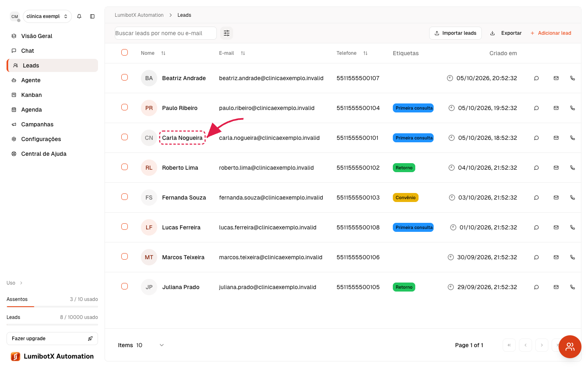Toggle sidebar panel icon

pos(92,16)
